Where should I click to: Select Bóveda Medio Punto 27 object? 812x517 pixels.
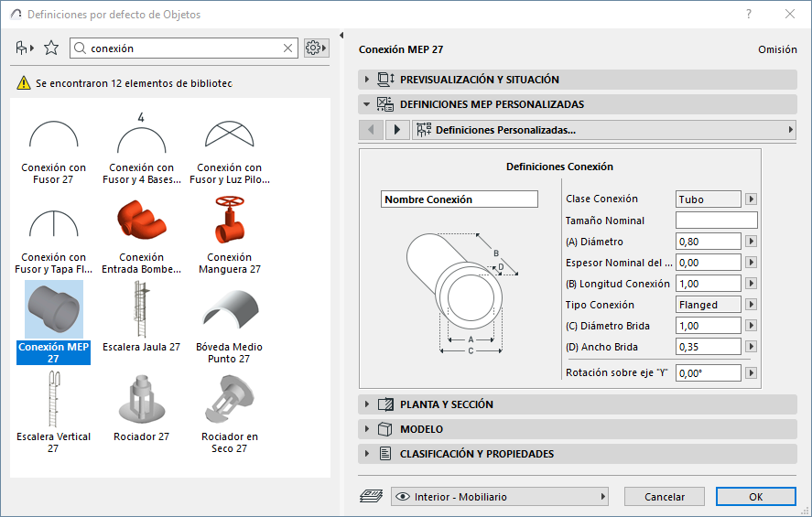coord(230,326)
